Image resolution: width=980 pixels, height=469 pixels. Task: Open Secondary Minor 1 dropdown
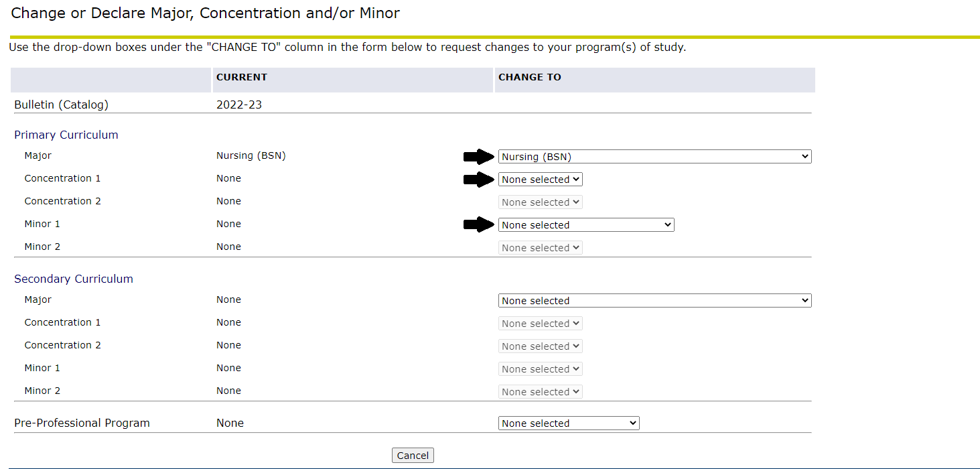click(x=540, y=369)
